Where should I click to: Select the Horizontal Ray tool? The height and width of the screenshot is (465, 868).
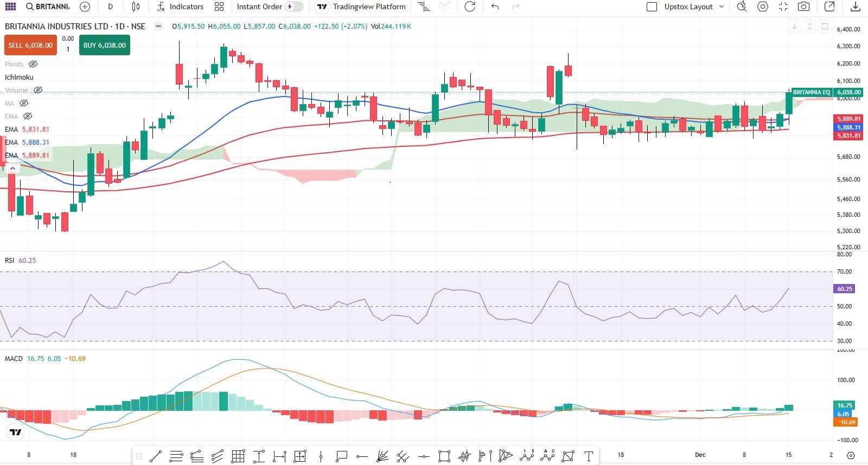pos(362,456)
